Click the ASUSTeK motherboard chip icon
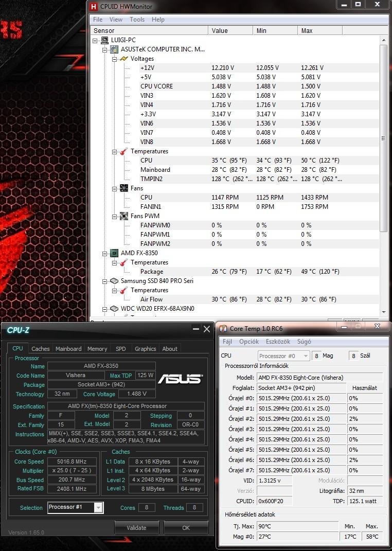392x551 pixels. [x=114, y=49]
